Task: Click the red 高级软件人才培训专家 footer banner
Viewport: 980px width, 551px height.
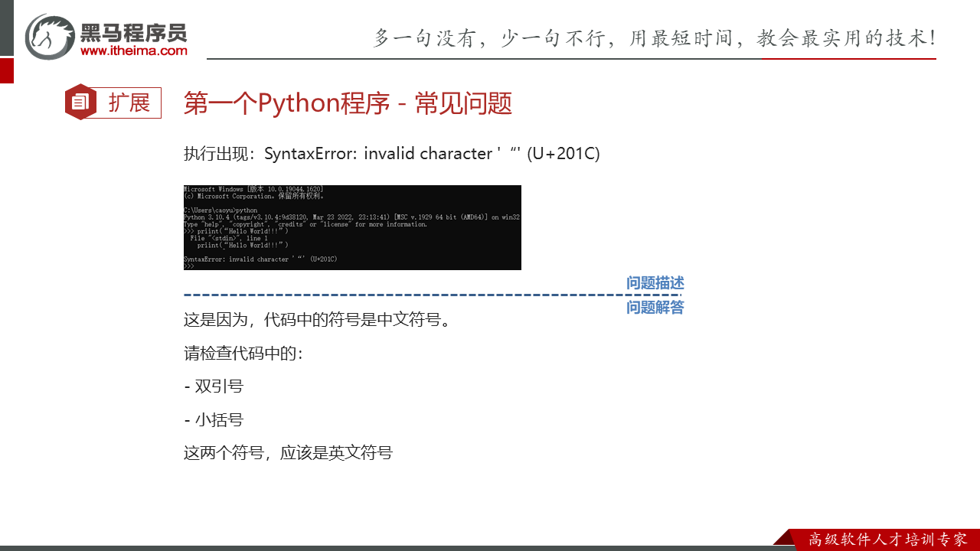Action: pyautogui.click(x=887, y=540)
